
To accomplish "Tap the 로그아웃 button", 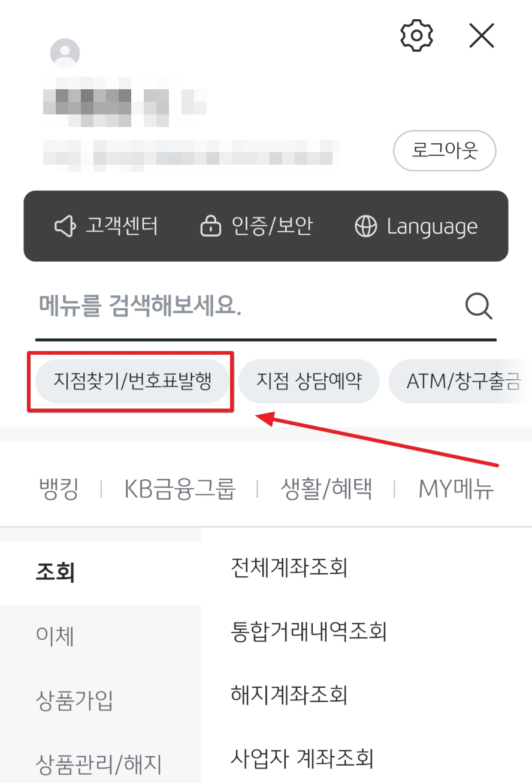I will (445, 150).
